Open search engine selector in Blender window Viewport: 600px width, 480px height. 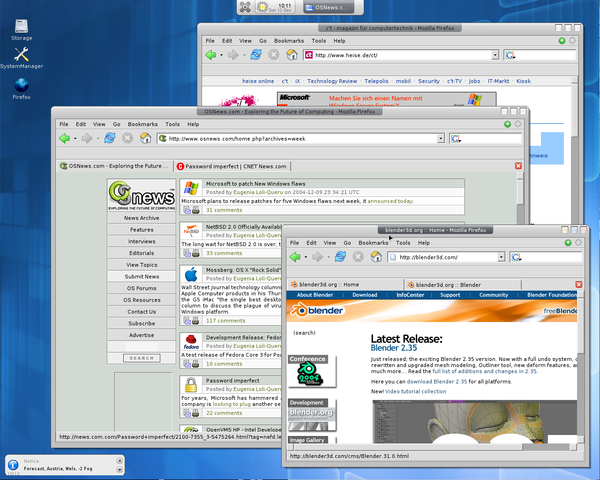tap(516, 258)
